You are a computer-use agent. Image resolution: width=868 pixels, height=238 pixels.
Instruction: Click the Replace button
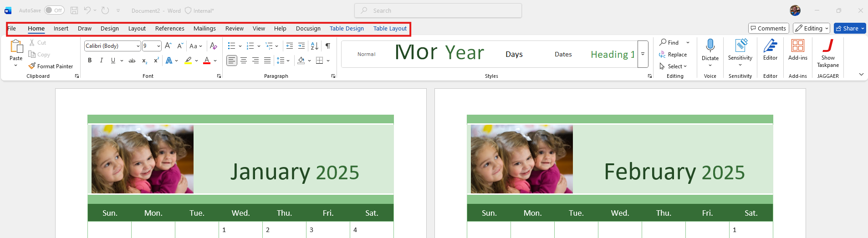point(673,55)
